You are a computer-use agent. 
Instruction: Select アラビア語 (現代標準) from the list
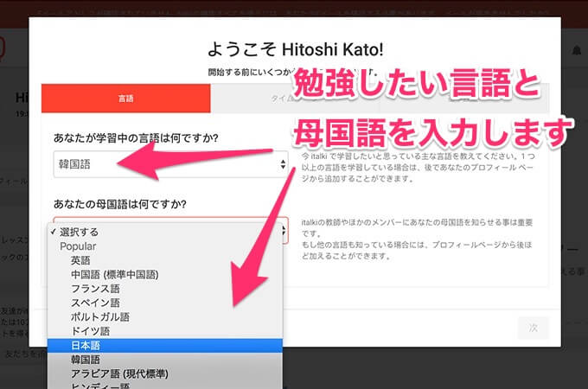click(x=165, y=374)
